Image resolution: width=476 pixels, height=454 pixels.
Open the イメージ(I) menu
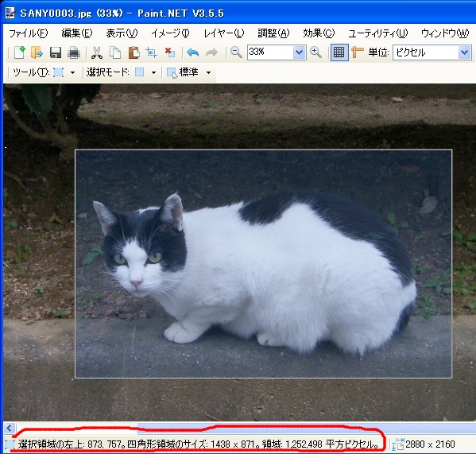point(170,33)
